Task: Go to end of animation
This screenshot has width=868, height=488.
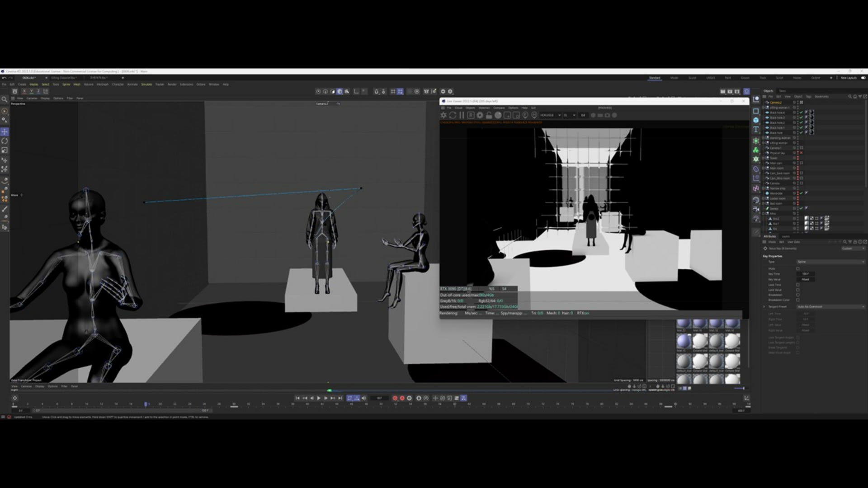Action: coord(340,398)
